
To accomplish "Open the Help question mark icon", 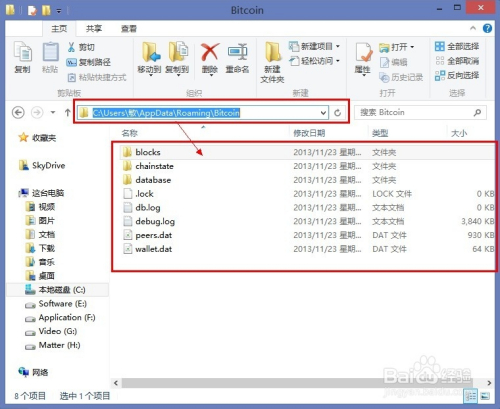I will pyautogui.click(x=487, y=28).
